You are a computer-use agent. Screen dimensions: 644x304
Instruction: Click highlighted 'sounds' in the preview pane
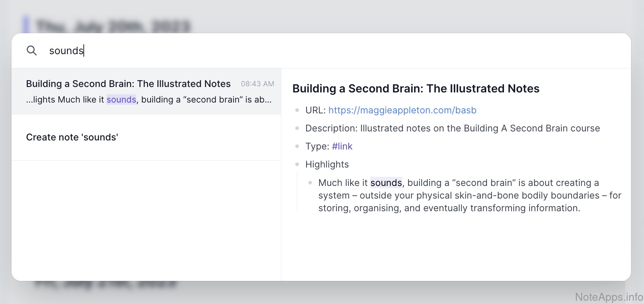pyautogui.click(x=386, y=183)
